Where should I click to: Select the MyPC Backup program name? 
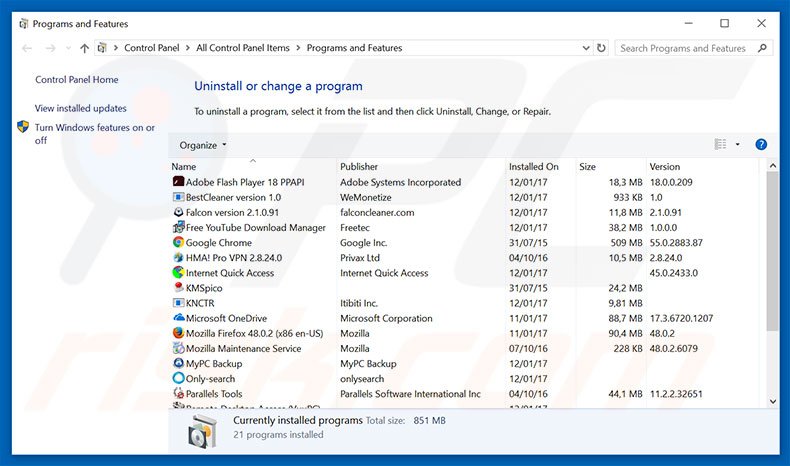(x=214, y=364)
